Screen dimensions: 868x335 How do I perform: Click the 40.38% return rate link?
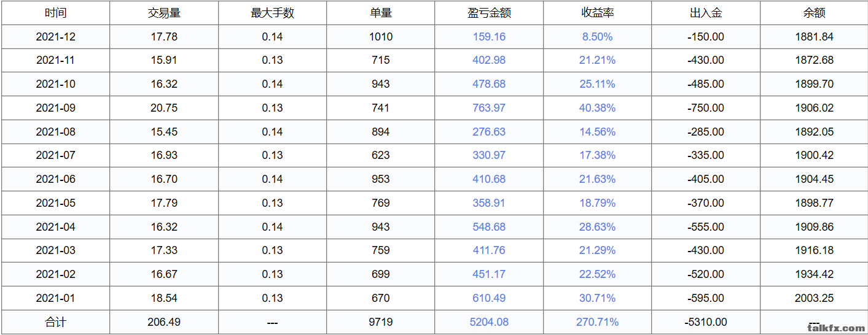tap(598, 108)
